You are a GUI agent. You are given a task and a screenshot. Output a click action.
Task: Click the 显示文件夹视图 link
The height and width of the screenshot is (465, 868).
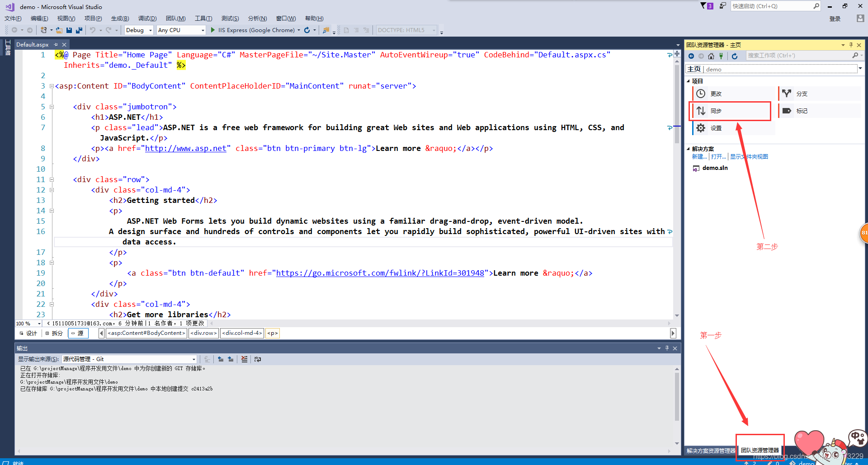[x=749, y=157]
